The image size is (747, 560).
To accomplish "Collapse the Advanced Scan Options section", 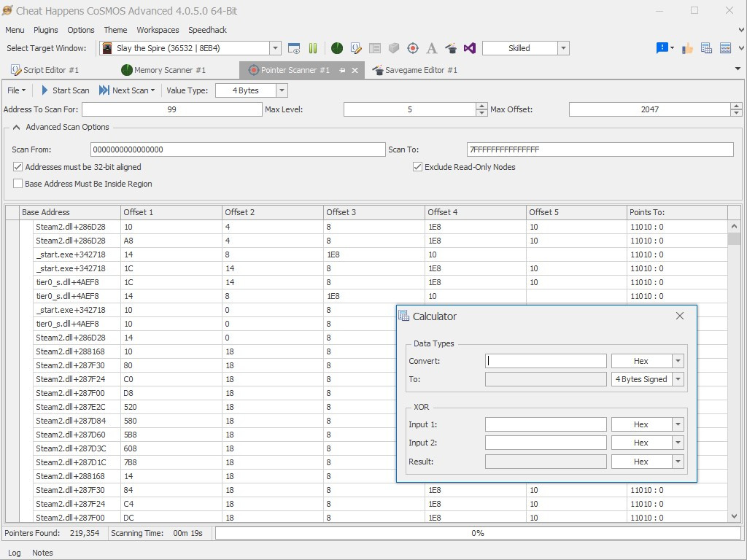I will (x=16, y=127).
